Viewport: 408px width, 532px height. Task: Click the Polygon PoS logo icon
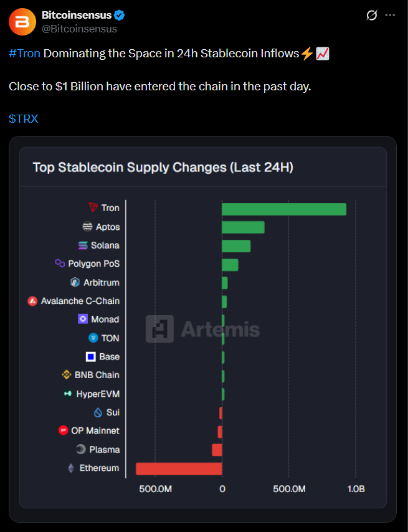[x=60, y=264]
